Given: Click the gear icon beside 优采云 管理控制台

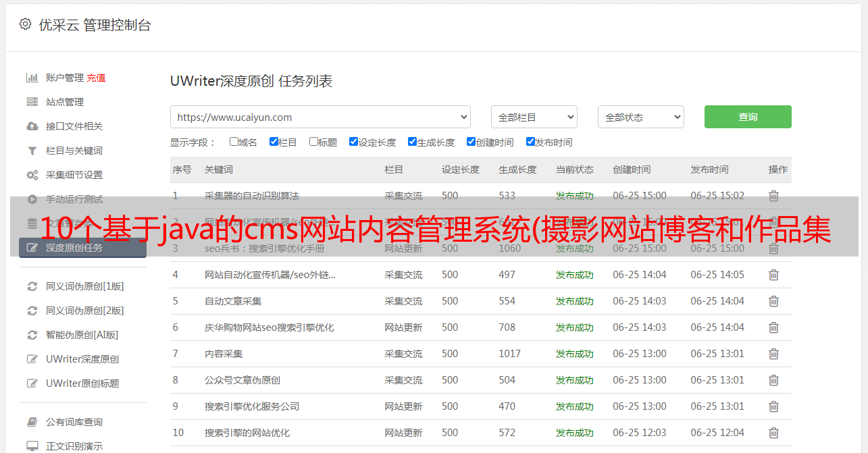Looking at the screenshot, I should (25, 24).
